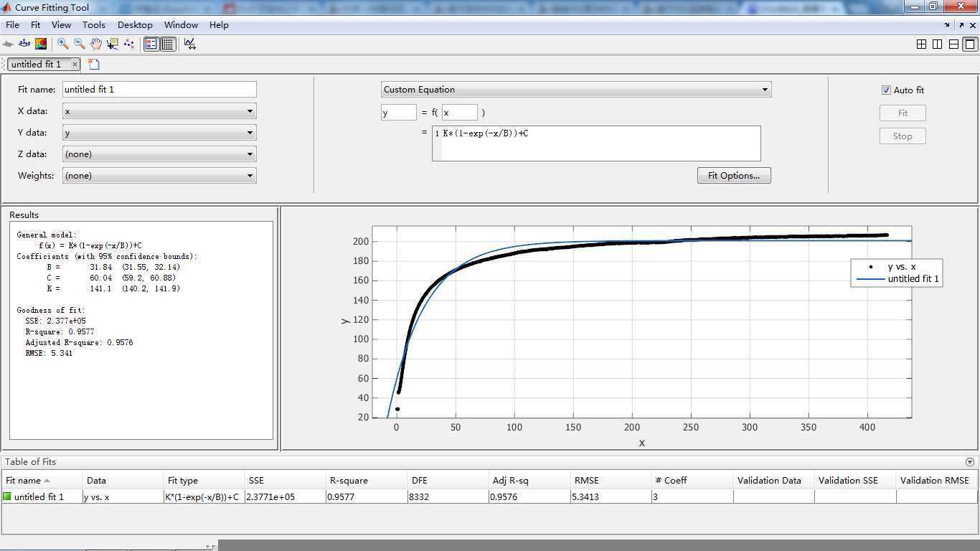
Task: Open the Desktop menu
Action: pyautogui.click(x=135, y=24)
